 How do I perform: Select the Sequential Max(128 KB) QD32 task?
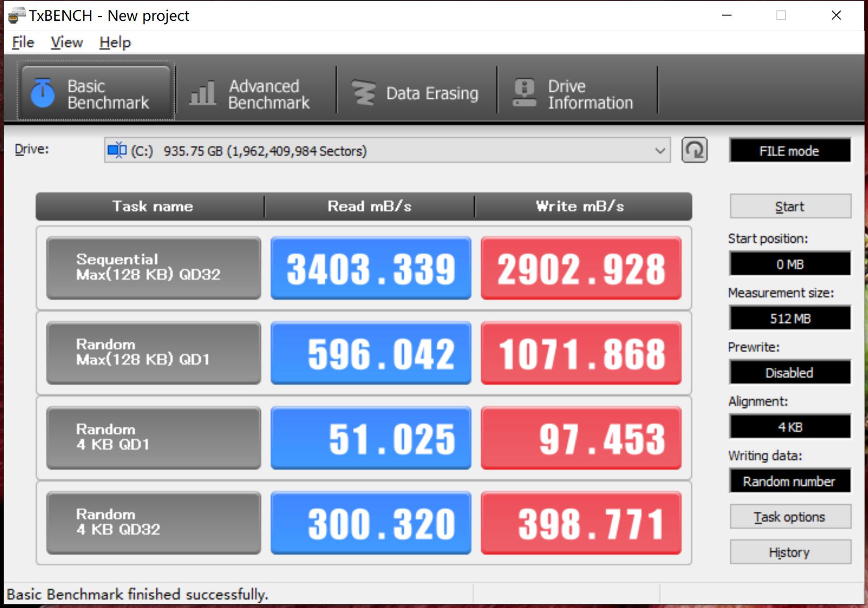(153, 268)
